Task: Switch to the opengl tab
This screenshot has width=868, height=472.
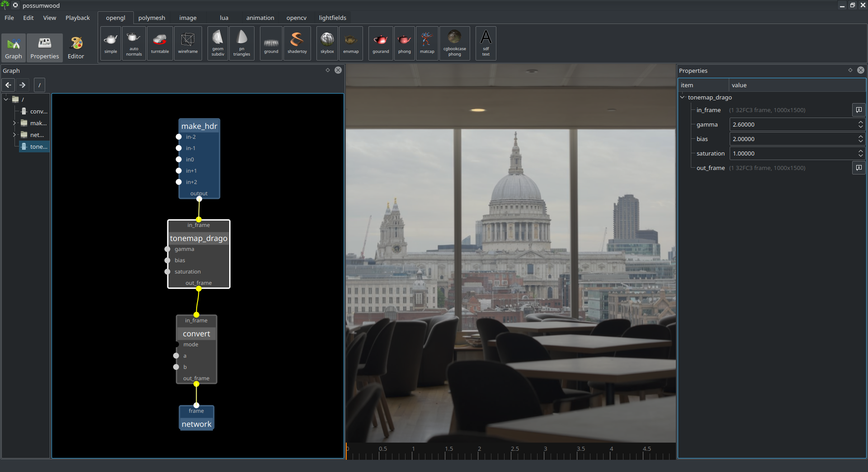Action: (116, 18)
